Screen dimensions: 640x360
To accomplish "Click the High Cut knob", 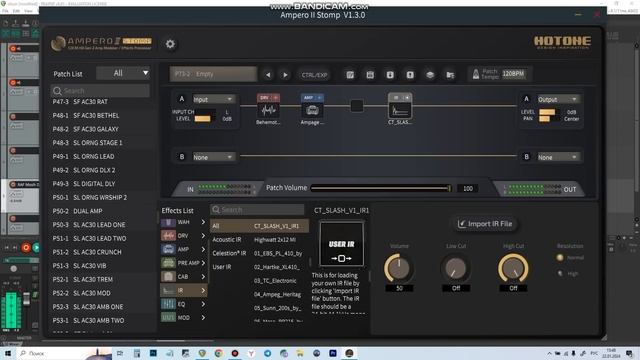I will pyautogui.click(x=513, y=268).
